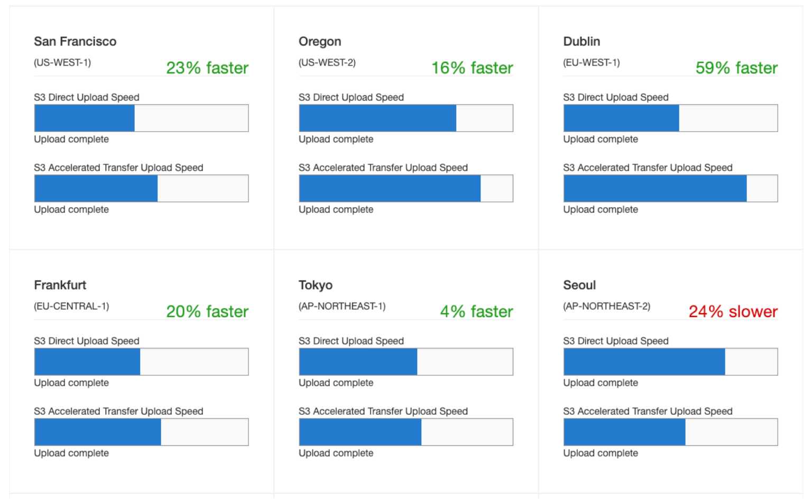Click San Francisco Accelerated Transfer progress bar
Image resolution: width=812 pixels, height=504 pixels.
point(141,188)
